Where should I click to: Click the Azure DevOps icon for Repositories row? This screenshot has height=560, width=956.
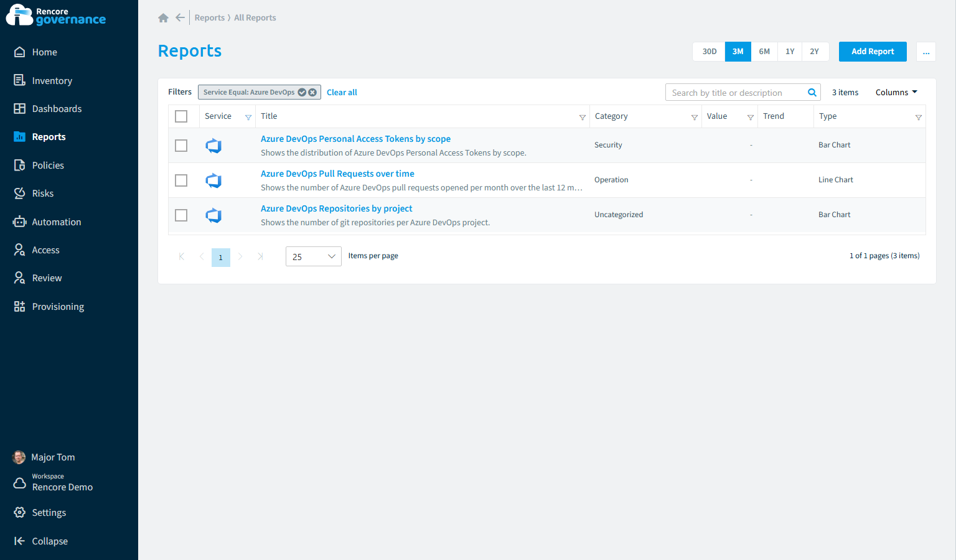(x=213, y=215)
